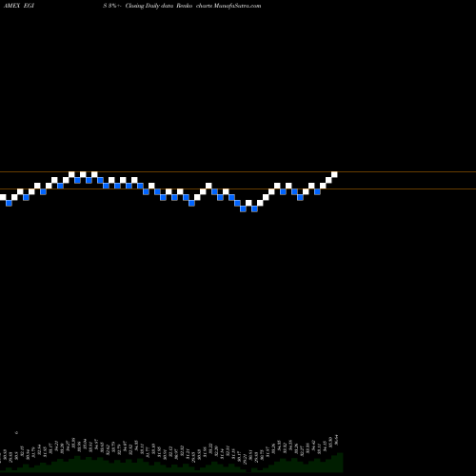Select the rightmost white Renko brick

[334, 174]
